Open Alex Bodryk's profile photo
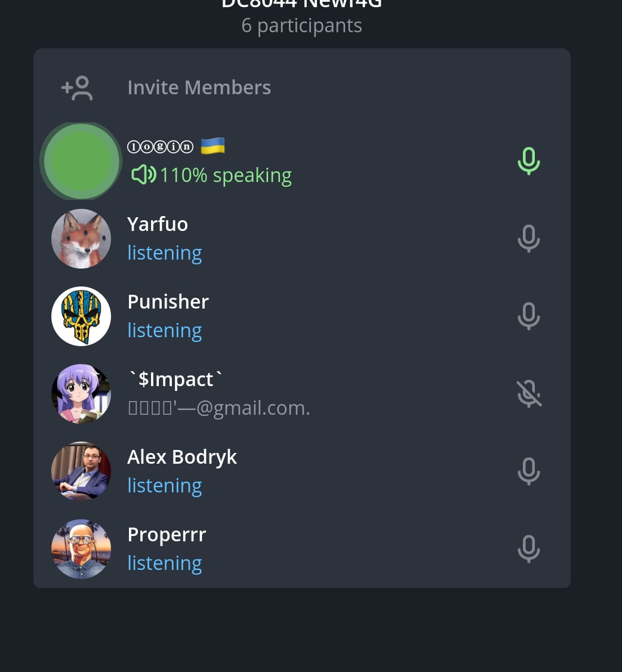 (x=81, y=471)
